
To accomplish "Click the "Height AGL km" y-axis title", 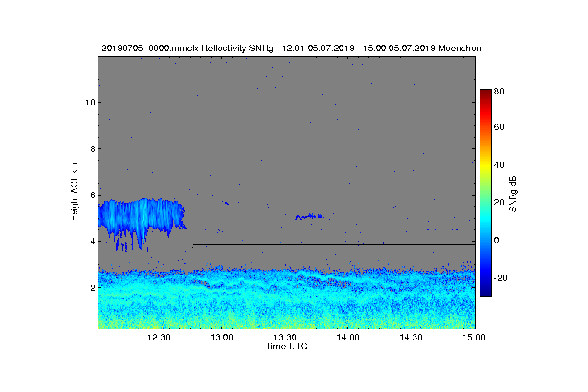I will click(74, 192).
